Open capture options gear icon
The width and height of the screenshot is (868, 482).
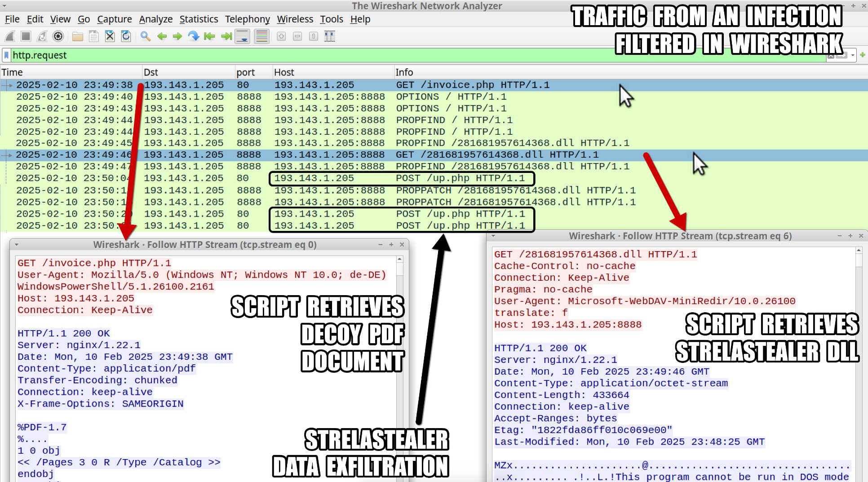pos(58,36)
